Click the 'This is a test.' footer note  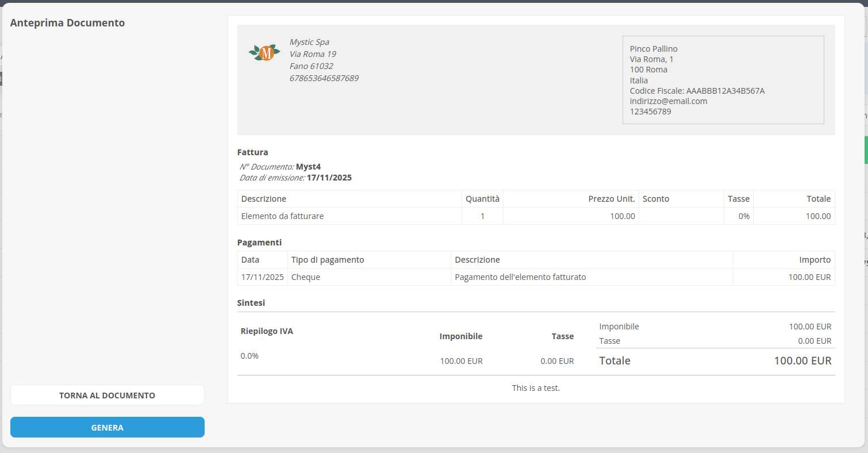click(x=535, y=388)
